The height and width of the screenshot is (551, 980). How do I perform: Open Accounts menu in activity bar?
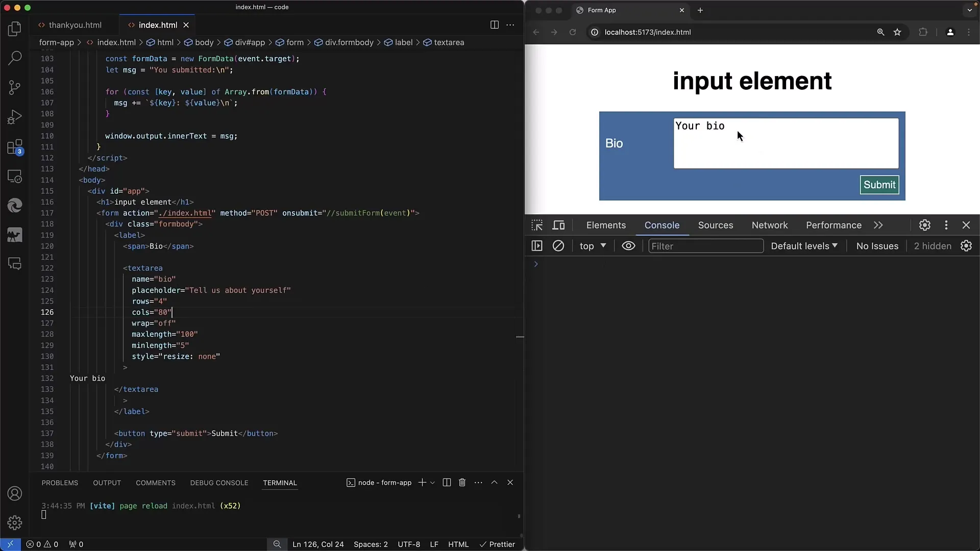15,493
